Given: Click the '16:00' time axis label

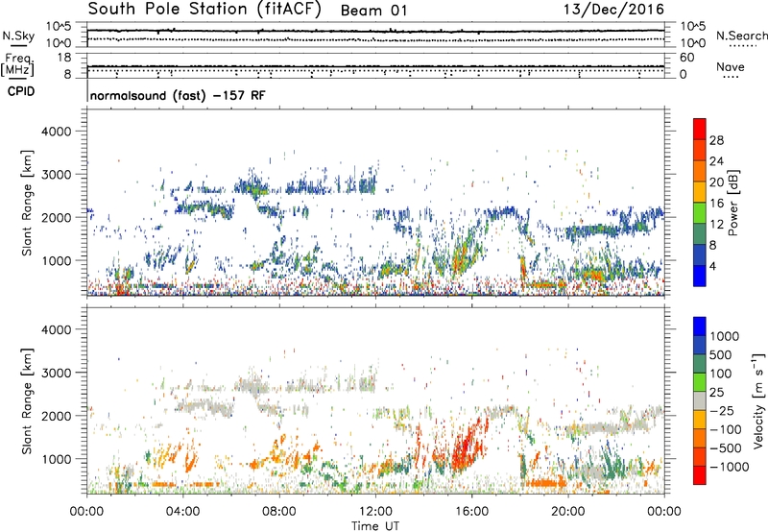Looking at the screenshot, I should [x=471, y=512].
